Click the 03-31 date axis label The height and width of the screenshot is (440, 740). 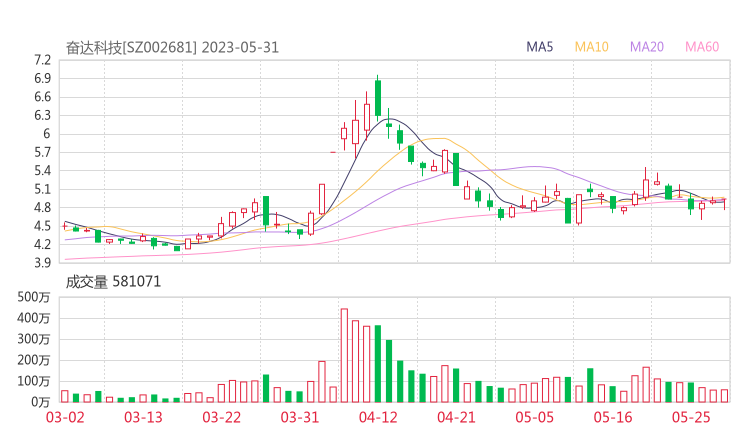pyautogui.click(x=300, y=418)
